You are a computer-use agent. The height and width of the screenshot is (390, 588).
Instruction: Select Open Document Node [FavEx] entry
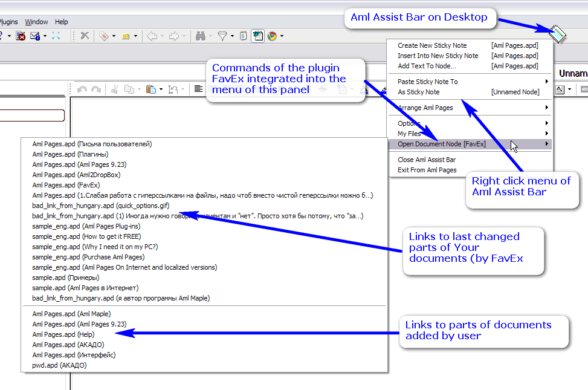469,144
